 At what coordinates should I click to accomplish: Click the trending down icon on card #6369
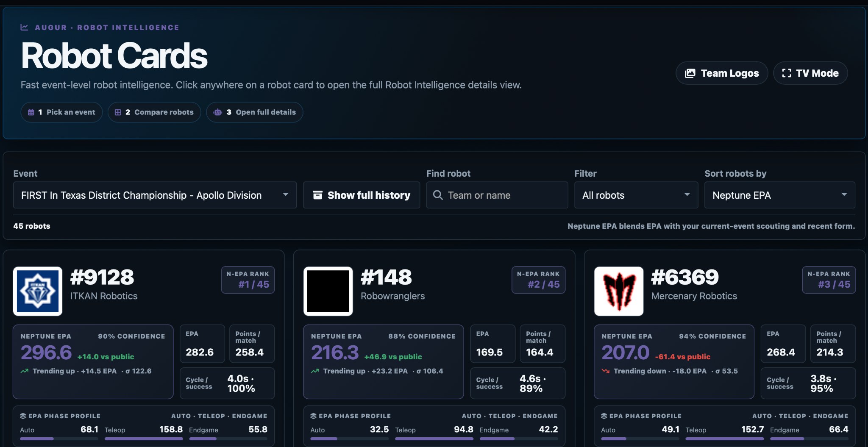pos(606,371)
